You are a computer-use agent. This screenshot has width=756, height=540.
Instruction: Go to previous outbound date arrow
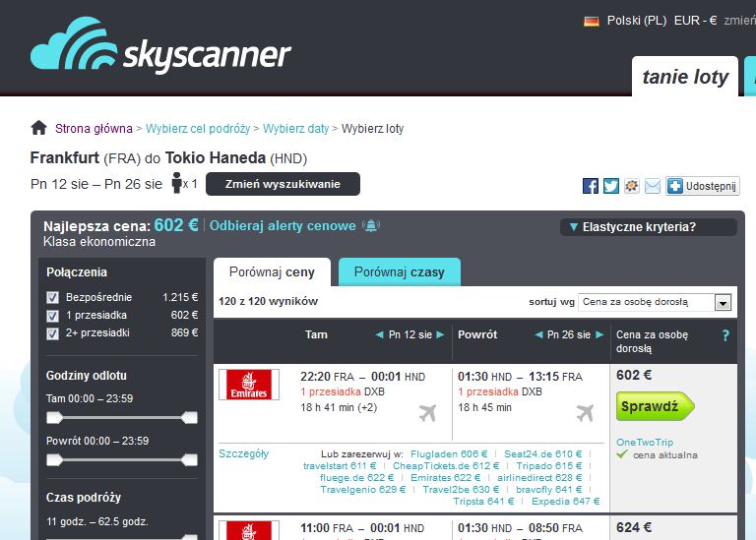379,334
